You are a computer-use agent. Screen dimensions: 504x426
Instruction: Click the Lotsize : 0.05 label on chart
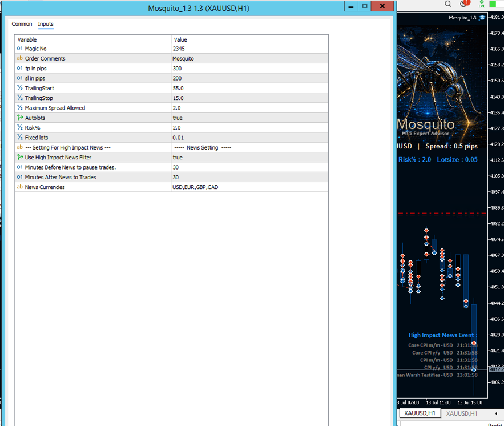pos(457,159)
